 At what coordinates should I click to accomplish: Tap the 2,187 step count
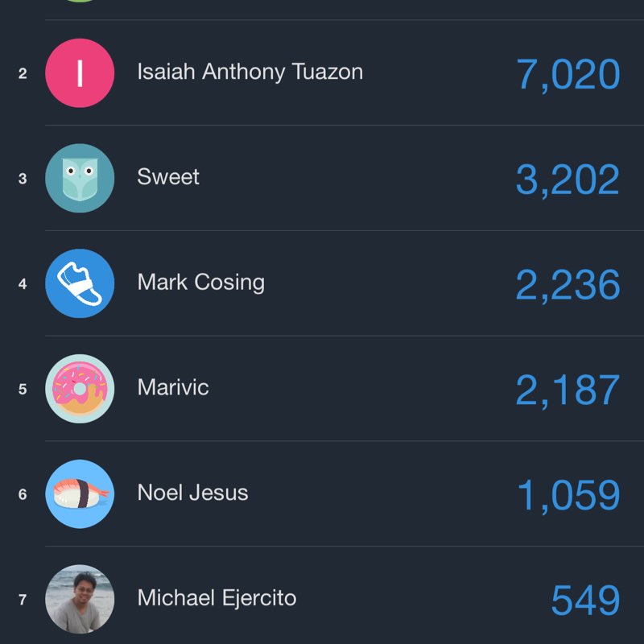568,390
